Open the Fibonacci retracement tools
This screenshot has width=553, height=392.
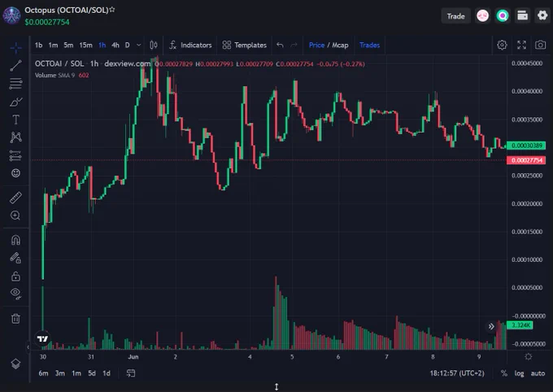[15, 84]
